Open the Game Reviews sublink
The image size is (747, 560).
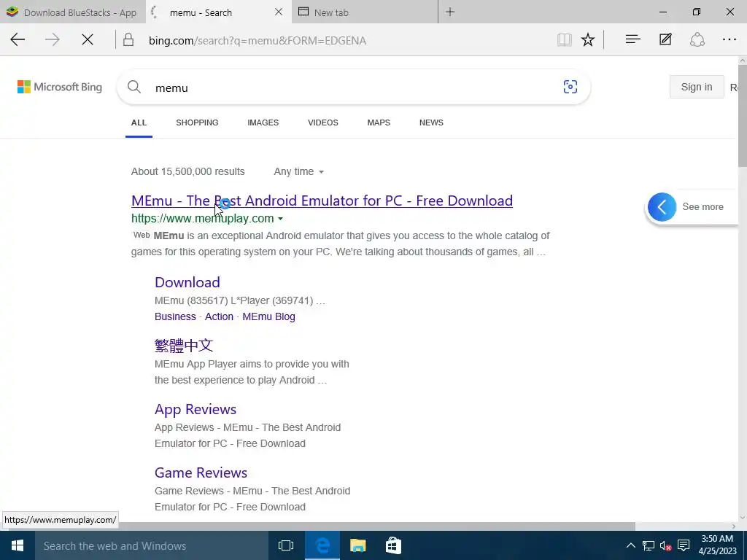(x=201, y=472)
